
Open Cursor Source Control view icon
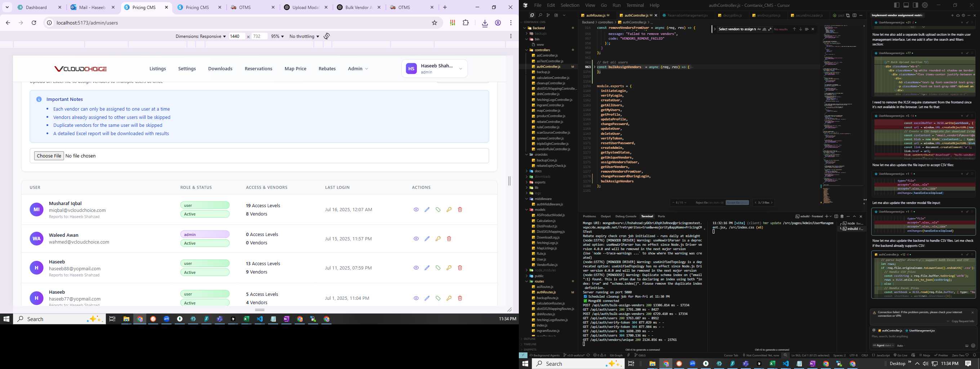[548, 15]
